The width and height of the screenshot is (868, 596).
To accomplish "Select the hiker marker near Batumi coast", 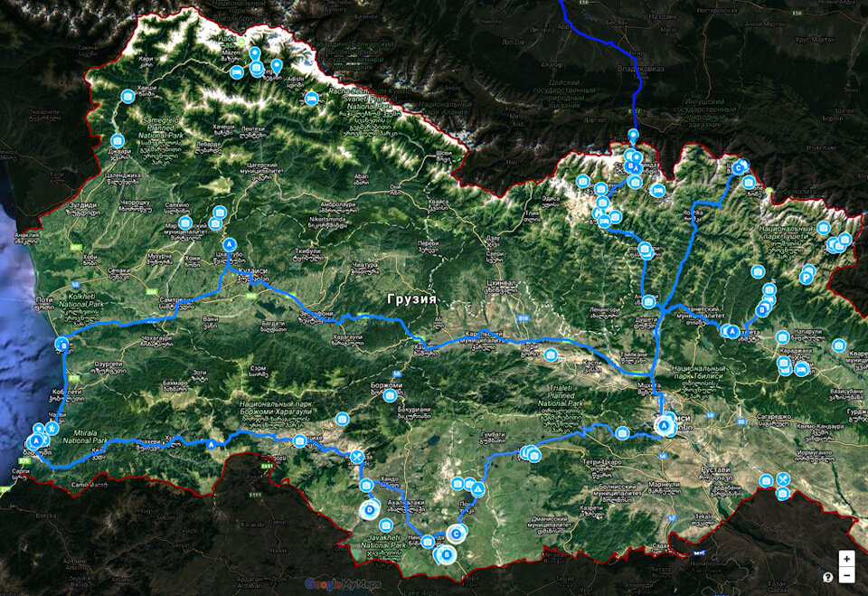I will coord(52,428).
